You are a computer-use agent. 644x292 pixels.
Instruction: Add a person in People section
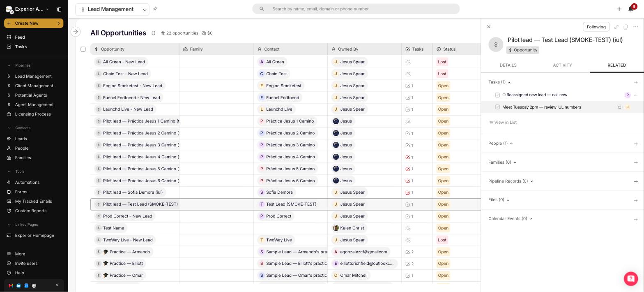pyautogui.click(x=636, y=144)
